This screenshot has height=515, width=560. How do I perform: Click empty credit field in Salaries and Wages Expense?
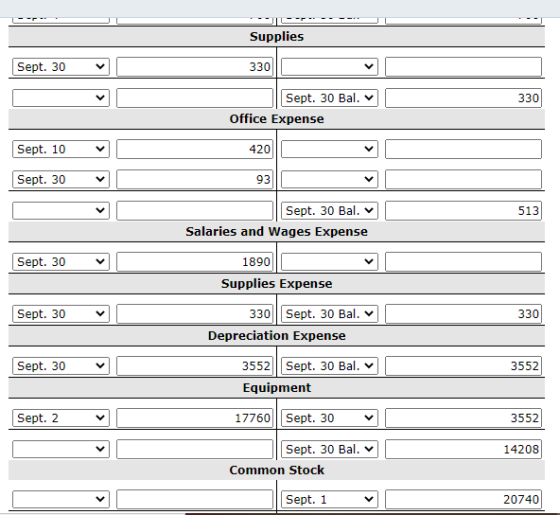click(463, 262)
